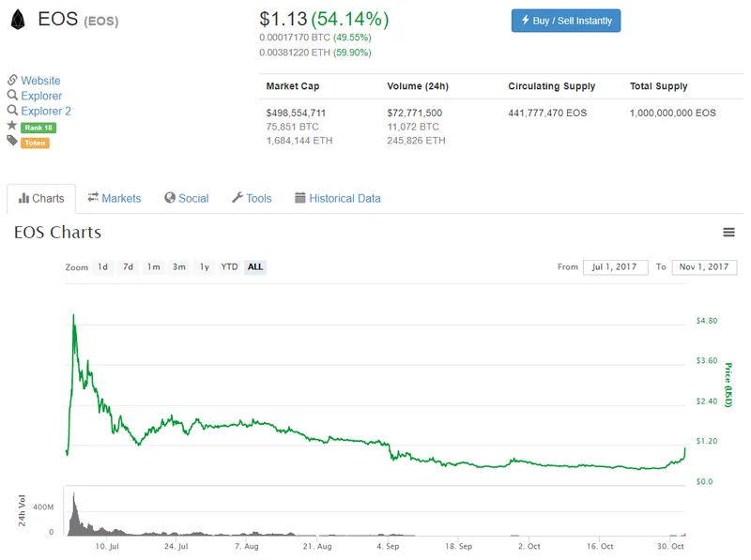Set chart zoom to 3m
751x560 pixels.
[x=179, y=266]
